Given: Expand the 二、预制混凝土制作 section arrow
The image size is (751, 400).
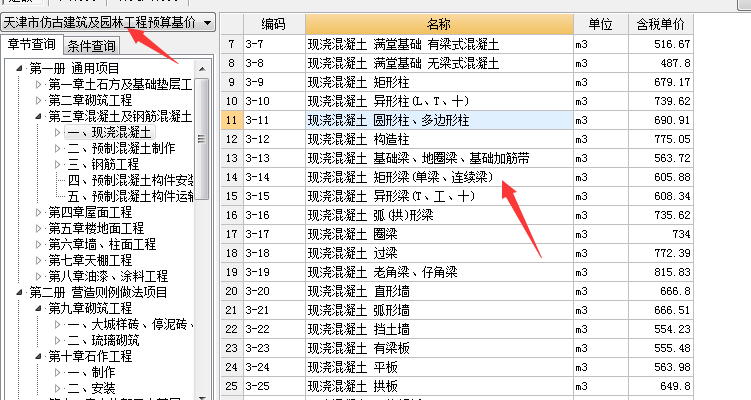Looking at the screenshot, I should tap(57, 149).
